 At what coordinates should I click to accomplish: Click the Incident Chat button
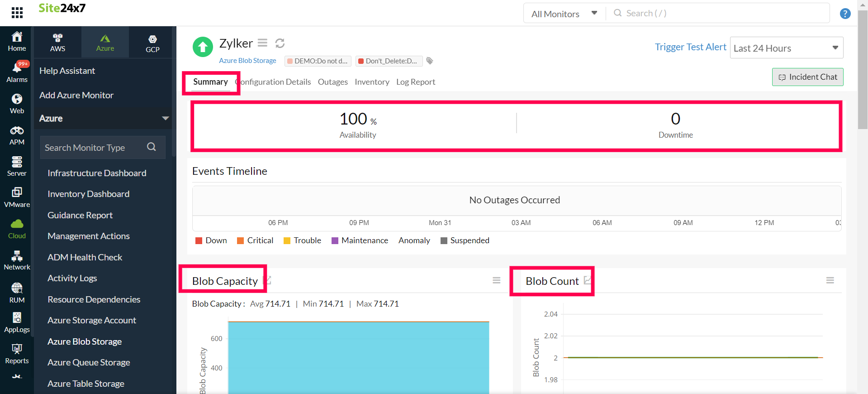tap(807, 77)
